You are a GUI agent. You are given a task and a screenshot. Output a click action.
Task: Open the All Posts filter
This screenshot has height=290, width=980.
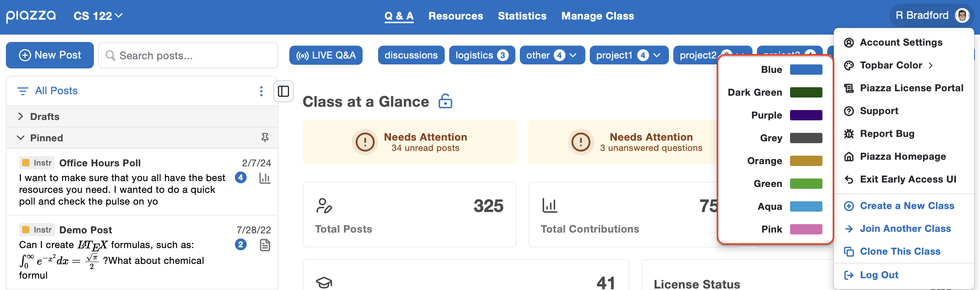pos(48,91)
